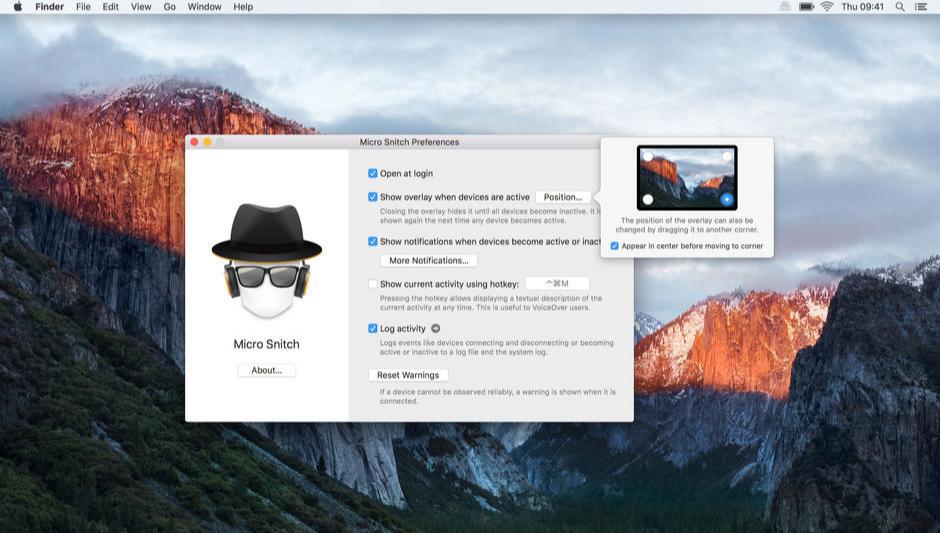Image resolution: width=940 pixels, height=533 pixels.
Task: Open Spotlight search magnifier
Action: 900,7
